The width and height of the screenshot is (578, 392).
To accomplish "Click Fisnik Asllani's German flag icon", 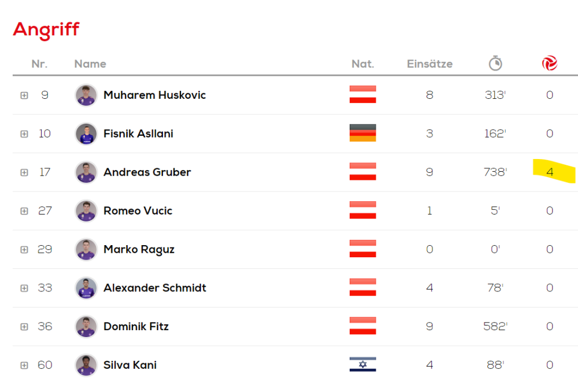I will (x=362, y=134).
